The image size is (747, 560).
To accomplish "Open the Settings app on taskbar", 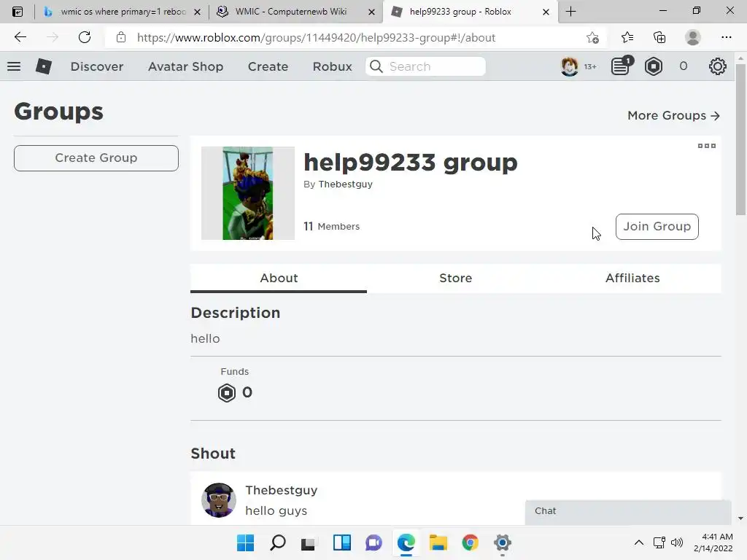I will [502, 542].
